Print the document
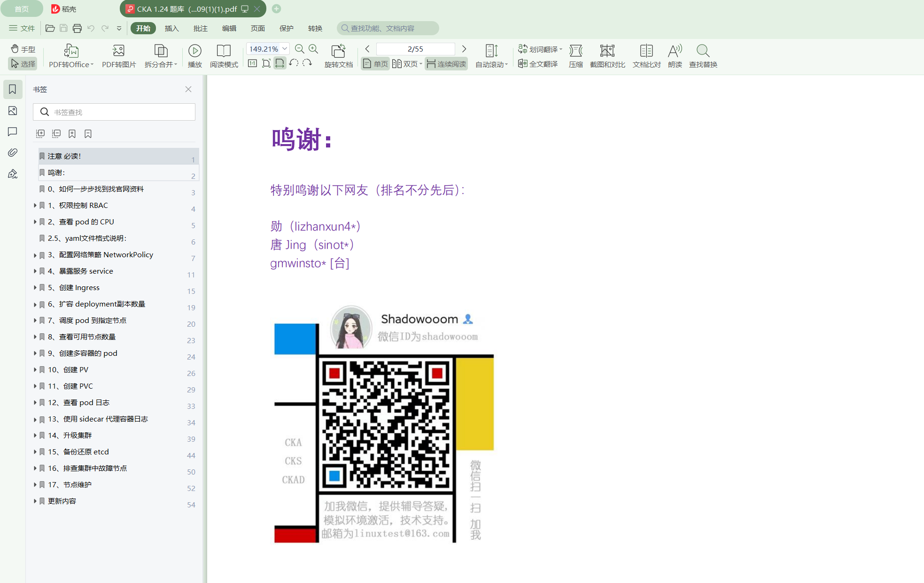The height and width of the screenshot is (583, 924). 77,28
